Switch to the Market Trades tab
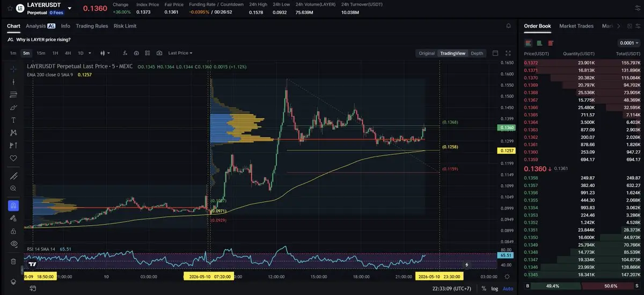This screenshot has width=644, height=295. coord(576,26)
